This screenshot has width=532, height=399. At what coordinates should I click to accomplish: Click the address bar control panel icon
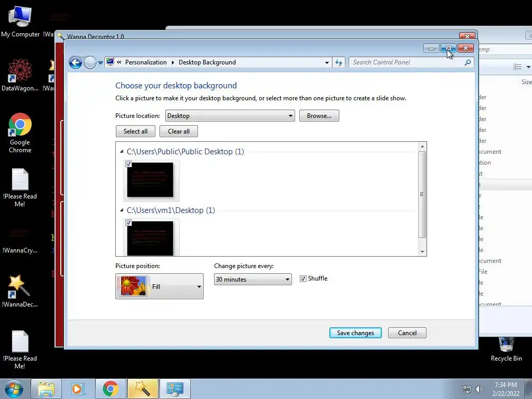110,62
